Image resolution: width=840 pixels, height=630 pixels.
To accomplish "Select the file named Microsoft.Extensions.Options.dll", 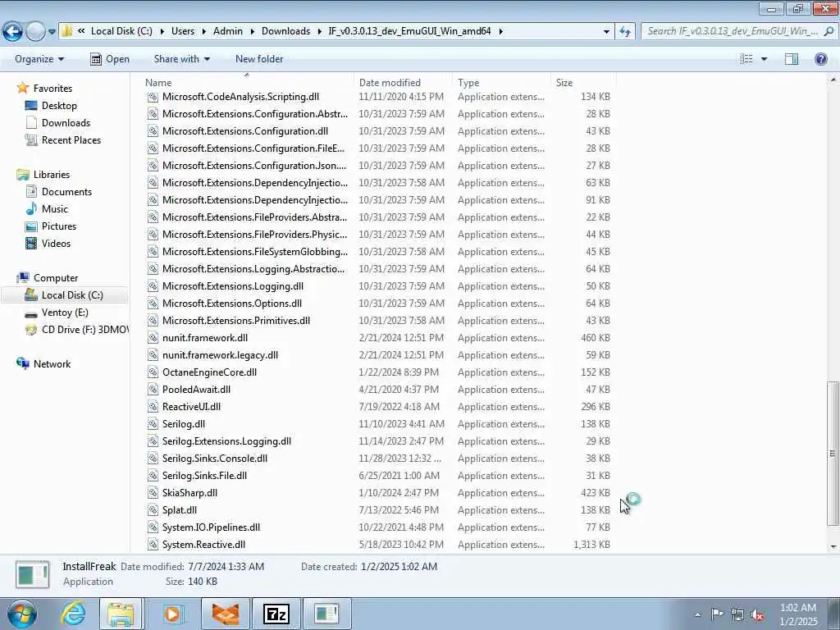I will click(232, 304).
